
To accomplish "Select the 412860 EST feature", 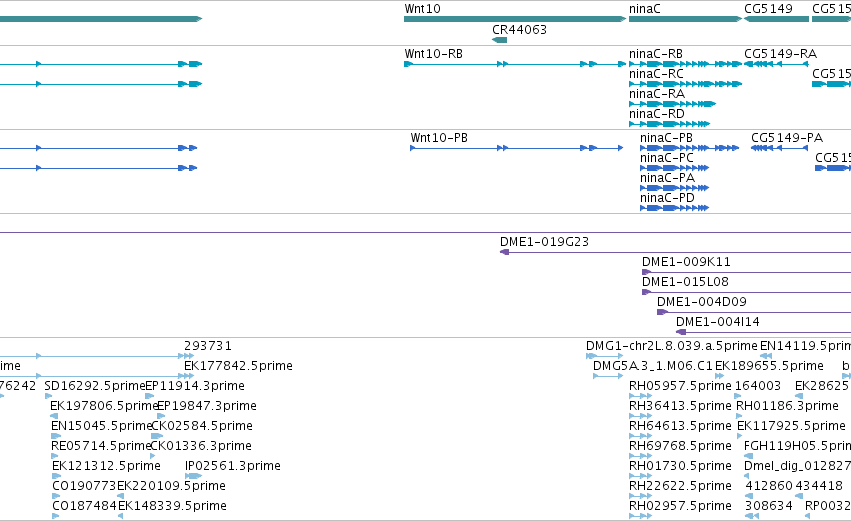I will point(769,486).
